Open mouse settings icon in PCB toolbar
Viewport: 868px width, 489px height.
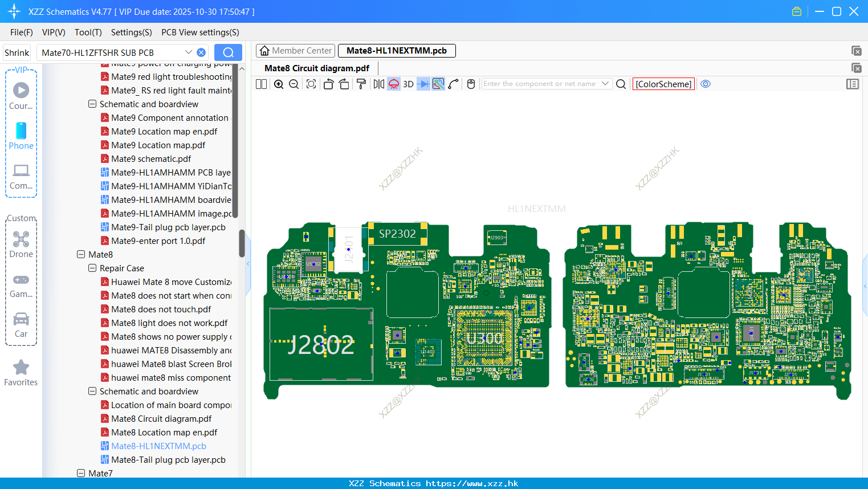471,84
